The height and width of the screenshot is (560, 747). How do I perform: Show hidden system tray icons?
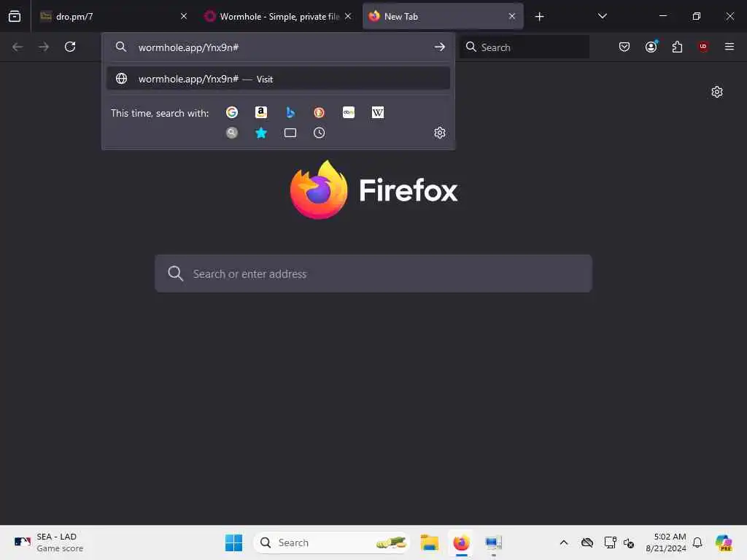tap(564, 542)
